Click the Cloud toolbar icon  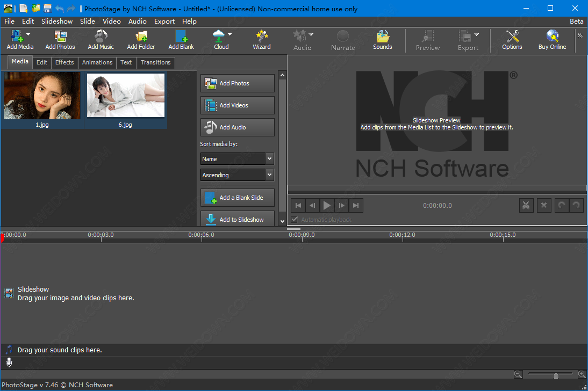pos(219,36)
